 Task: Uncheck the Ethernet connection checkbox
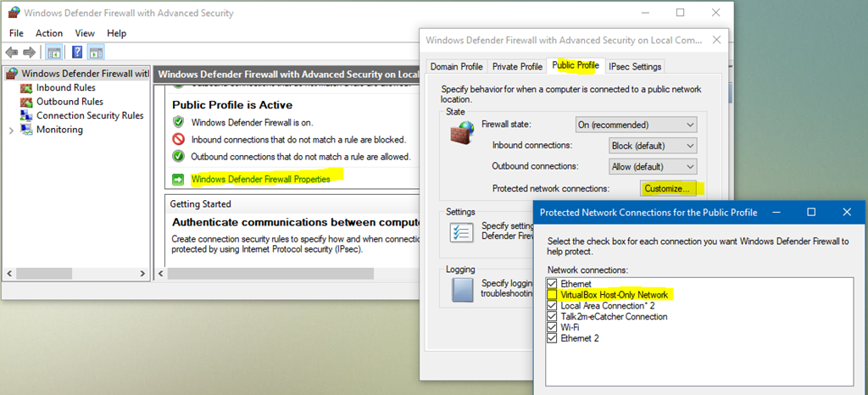(552, 284)
